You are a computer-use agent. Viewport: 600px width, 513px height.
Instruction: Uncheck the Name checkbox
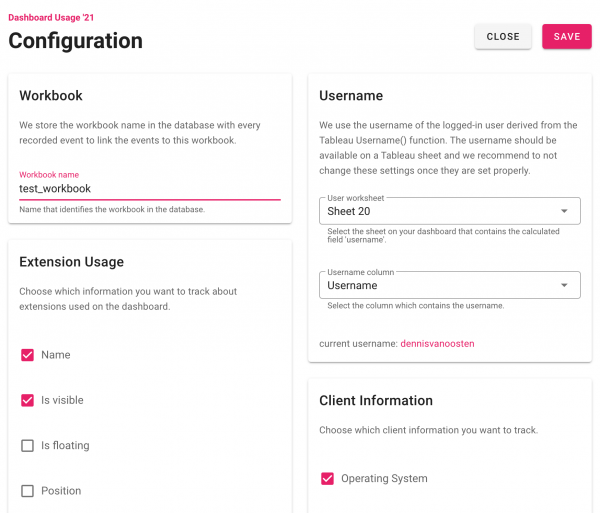click(x=27, y=355)
